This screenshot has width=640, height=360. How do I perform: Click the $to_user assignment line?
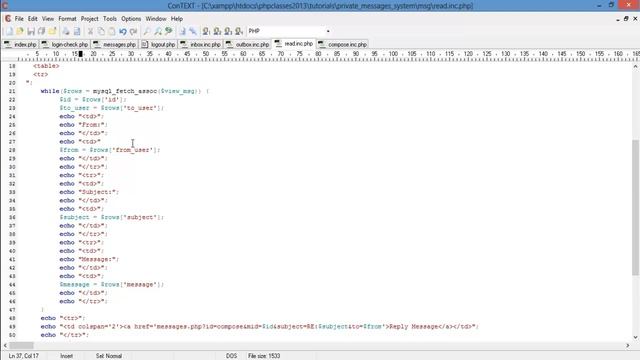111,108
